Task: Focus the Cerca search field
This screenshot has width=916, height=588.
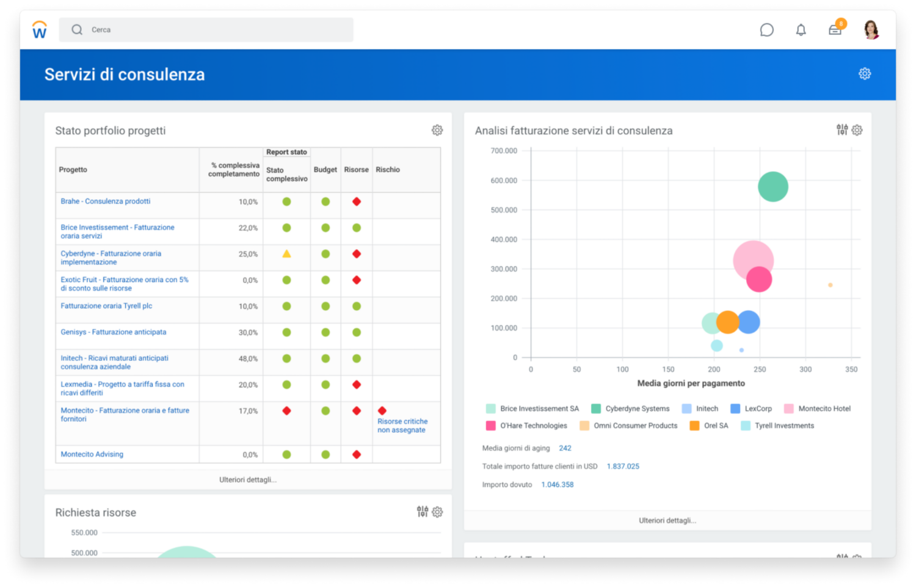Action: coord(206,29)
